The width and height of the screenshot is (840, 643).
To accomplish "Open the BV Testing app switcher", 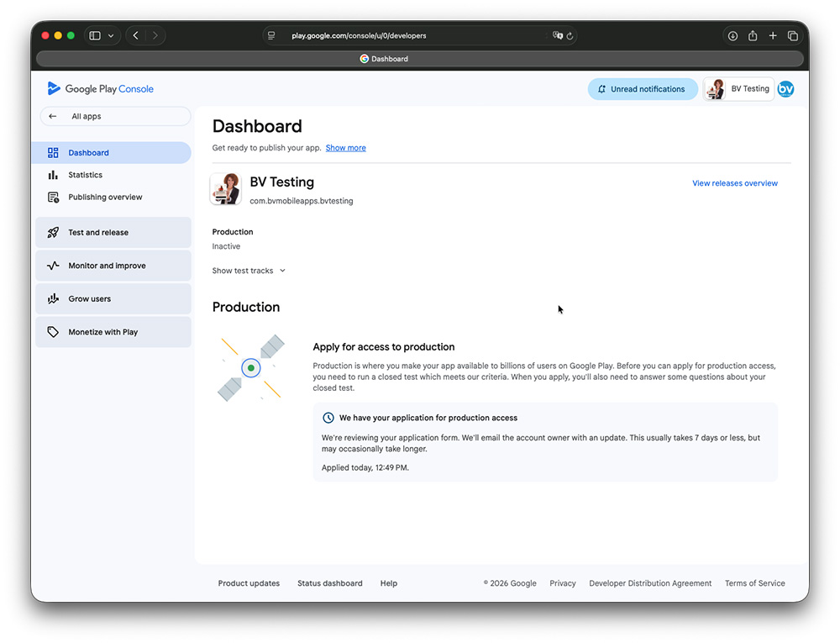I will point(738,89).
